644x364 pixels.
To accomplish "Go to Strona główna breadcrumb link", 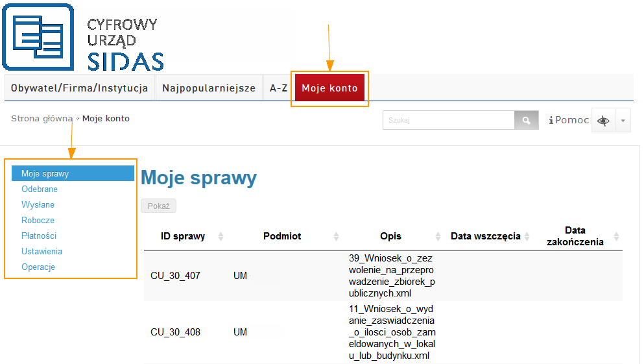I will [x=42, y=119].
